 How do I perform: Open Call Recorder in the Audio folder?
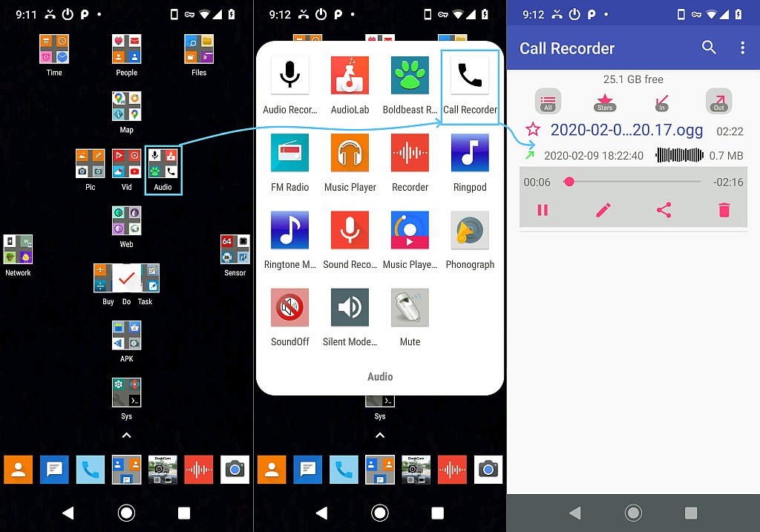pyautogui.click(x=470, y=75)
